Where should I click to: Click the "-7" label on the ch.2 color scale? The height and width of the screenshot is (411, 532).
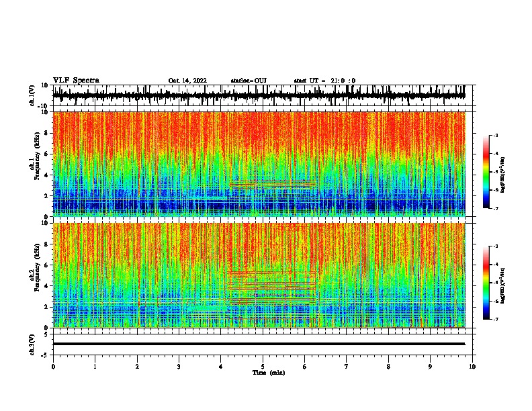[x=495, y=319]
